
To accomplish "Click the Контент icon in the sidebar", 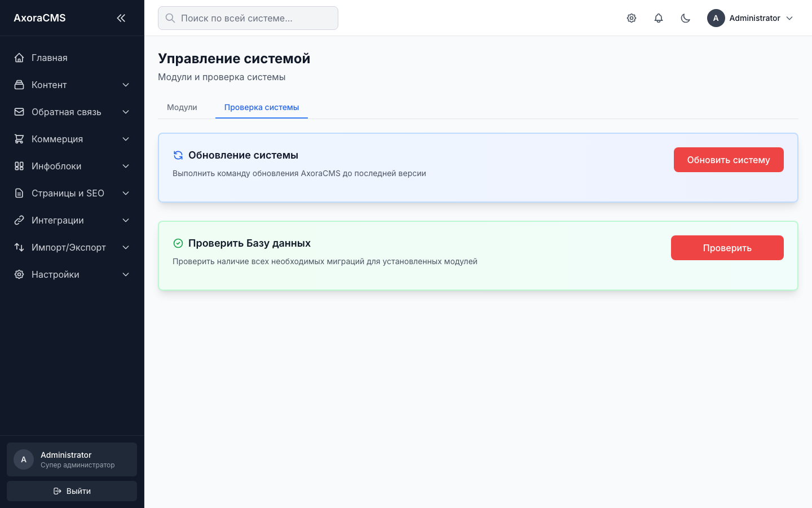I will tap(19, 85).
